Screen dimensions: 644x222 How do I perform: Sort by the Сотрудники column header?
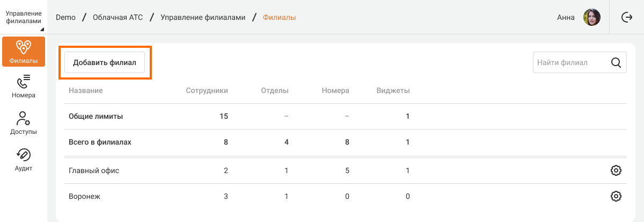[x=207, y=90]
